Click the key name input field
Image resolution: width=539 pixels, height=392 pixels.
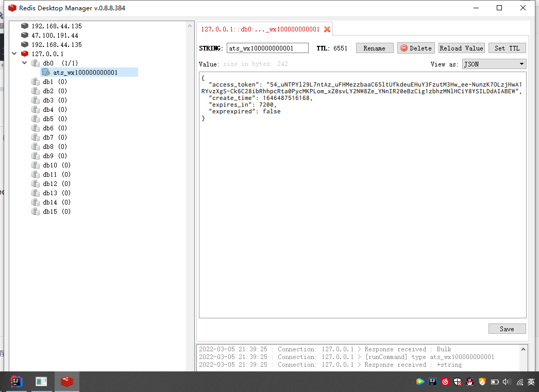[267, 48]
